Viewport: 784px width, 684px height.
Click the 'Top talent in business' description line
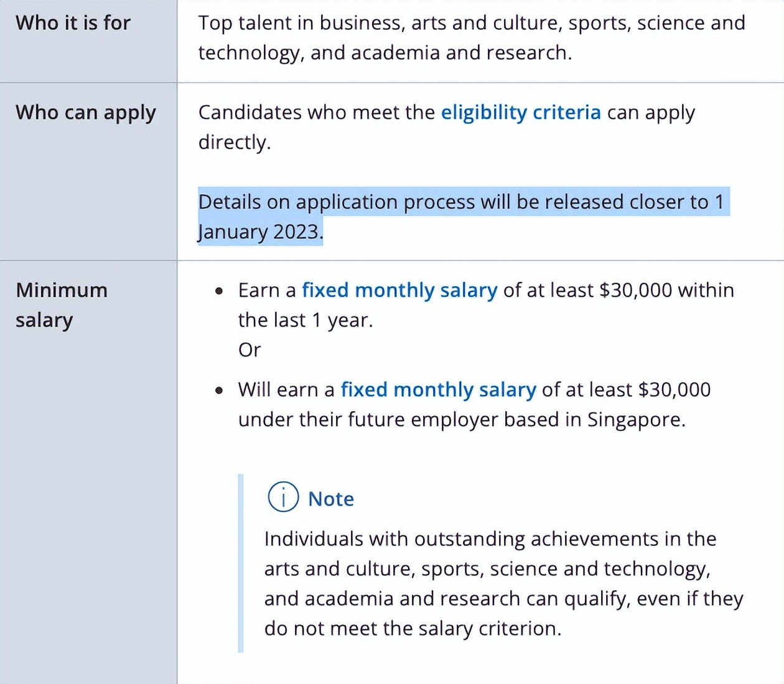tap(472, 23)
